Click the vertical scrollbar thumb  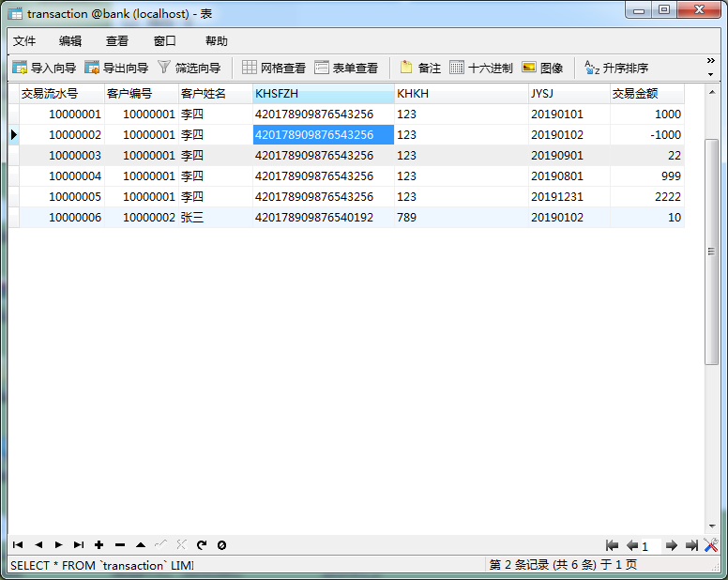(x=711, y=252)
